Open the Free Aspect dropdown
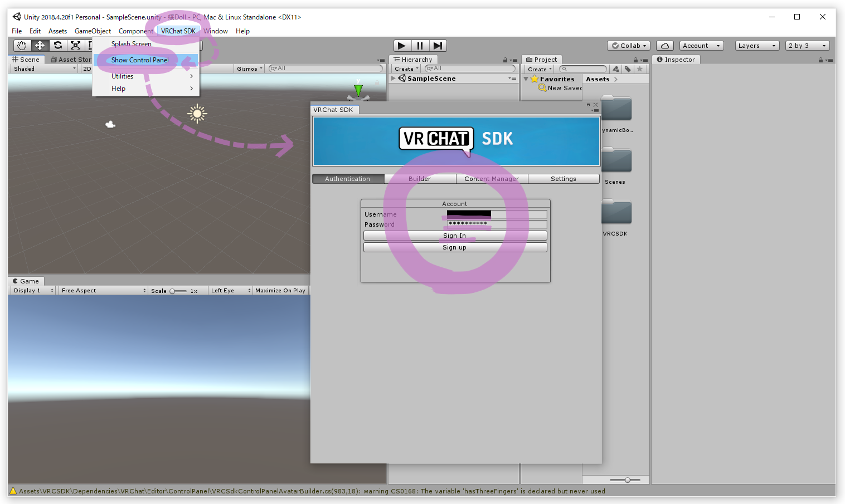This screenshot has height=504, width=845. point(104,291)
